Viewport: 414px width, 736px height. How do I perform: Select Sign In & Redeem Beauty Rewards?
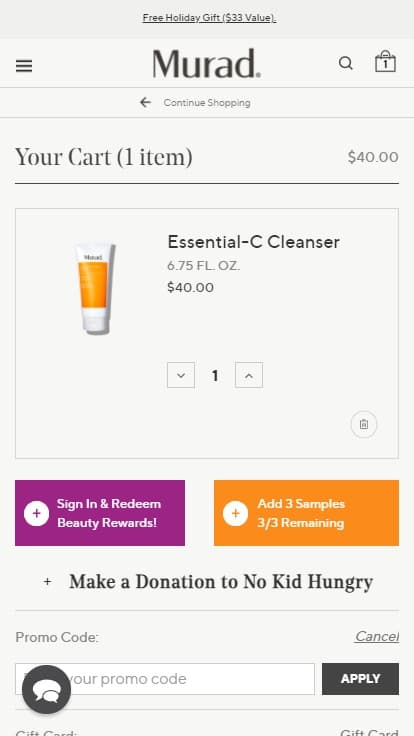100,513
